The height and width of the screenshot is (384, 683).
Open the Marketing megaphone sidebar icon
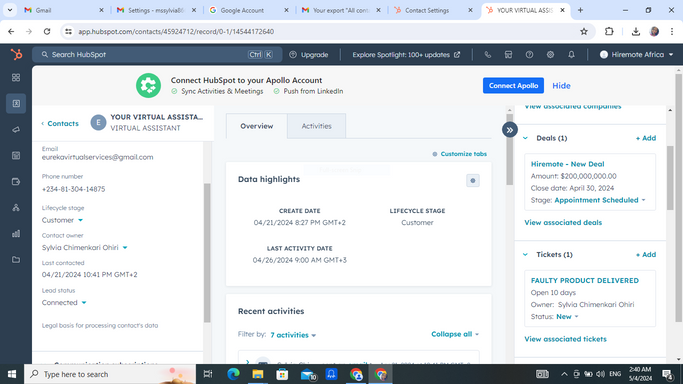point(16,130)
